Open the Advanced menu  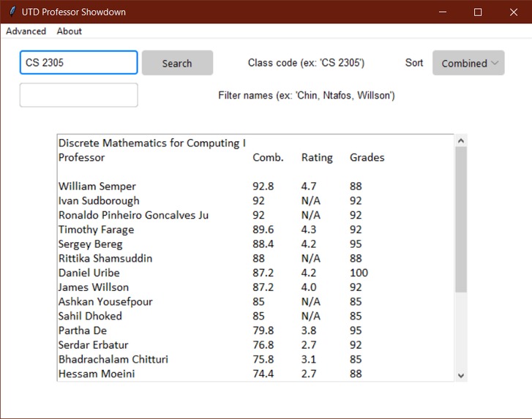(26, 31)
